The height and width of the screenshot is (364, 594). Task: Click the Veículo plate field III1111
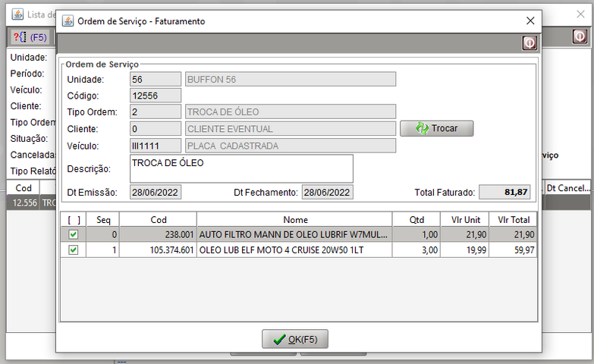[x=156, y=146]
